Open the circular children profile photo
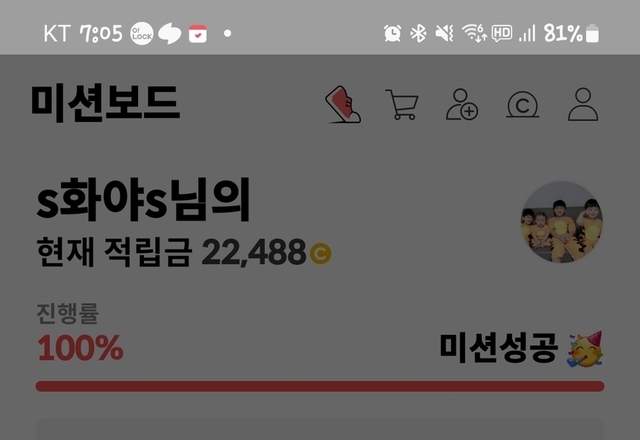This screenshot has width=640, height=440. click(562, 222)
